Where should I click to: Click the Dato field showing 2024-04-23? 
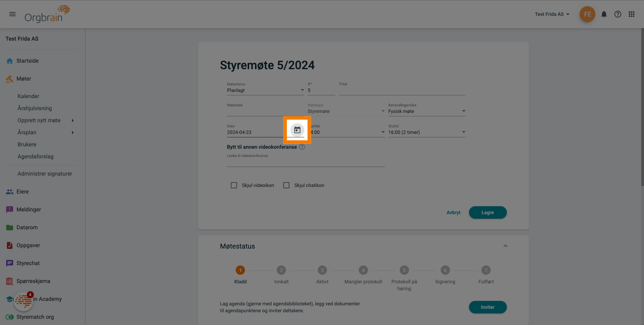click(255, 133)
